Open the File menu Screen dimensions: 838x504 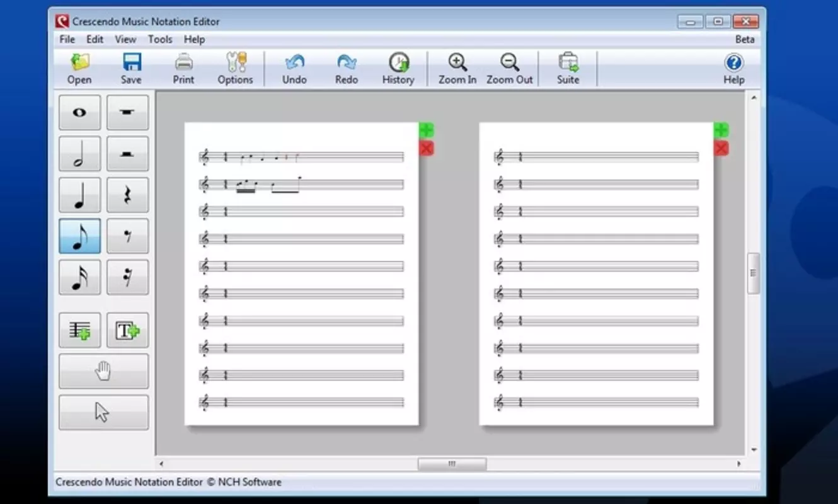pos(67,39)
